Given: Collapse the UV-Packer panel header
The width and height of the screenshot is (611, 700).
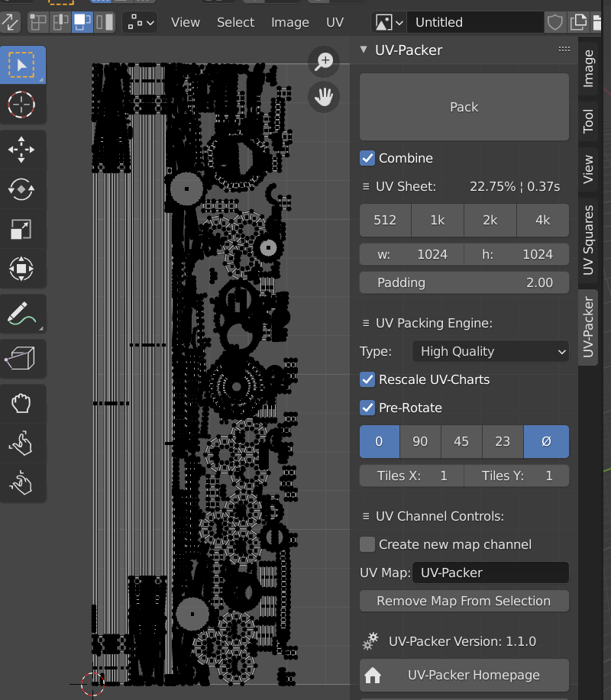Looking at the screenshot, I should [x=364, y=50].
